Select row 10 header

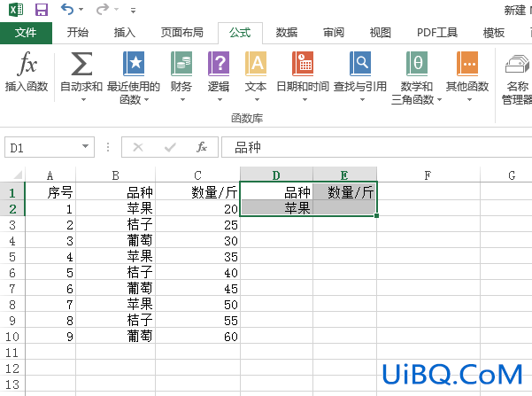coord(12,337)
